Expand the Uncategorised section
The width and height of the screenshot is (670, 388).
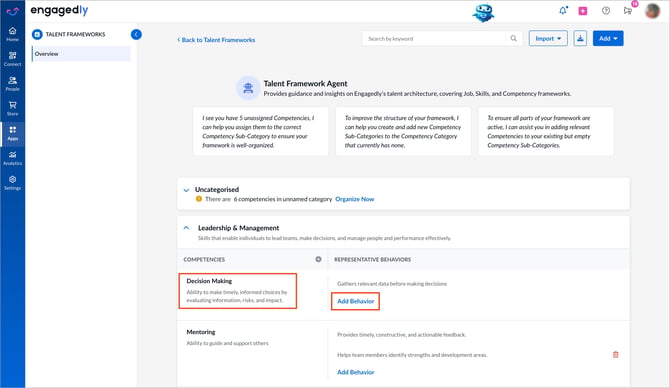tap(186, 190)
